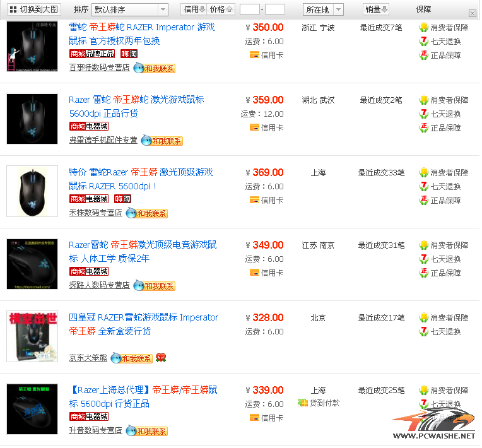Screen dimensions: 482x448
Task: Click the minimum price input field
Action: [x=250, y=9]
